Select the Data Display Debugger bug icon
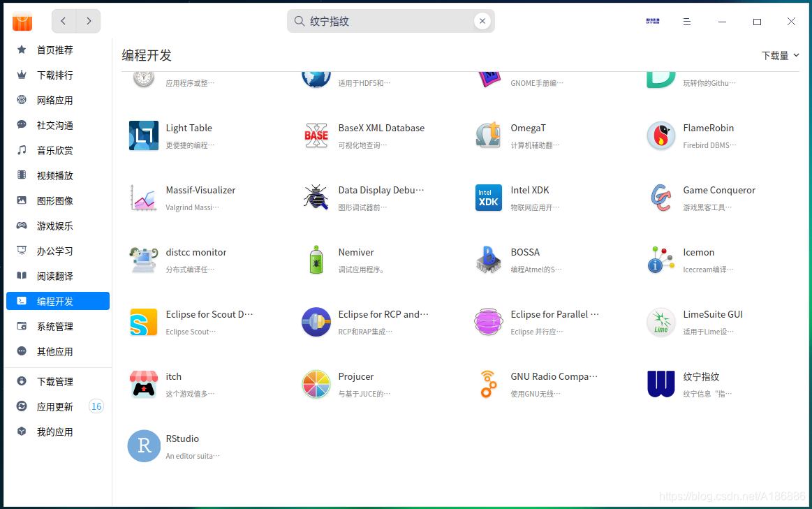Image resolution: width=812 pixels, height=509 pixels. tap(316, 198)
